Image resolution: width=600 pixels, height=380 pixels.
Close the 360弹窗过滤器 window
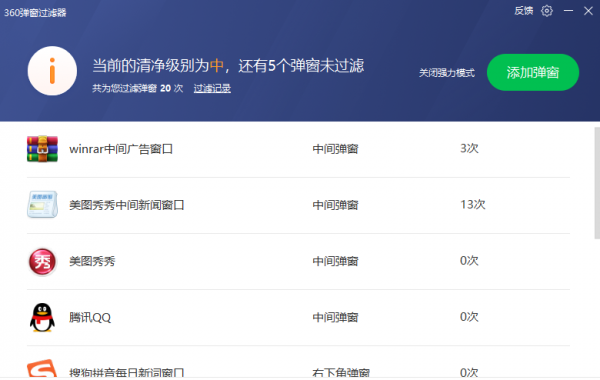[588, 11]
